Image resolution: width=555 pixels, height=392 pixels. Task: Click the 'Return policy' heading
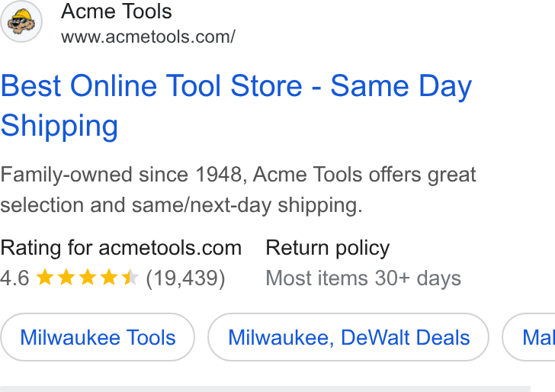click(x=327, y=248)
